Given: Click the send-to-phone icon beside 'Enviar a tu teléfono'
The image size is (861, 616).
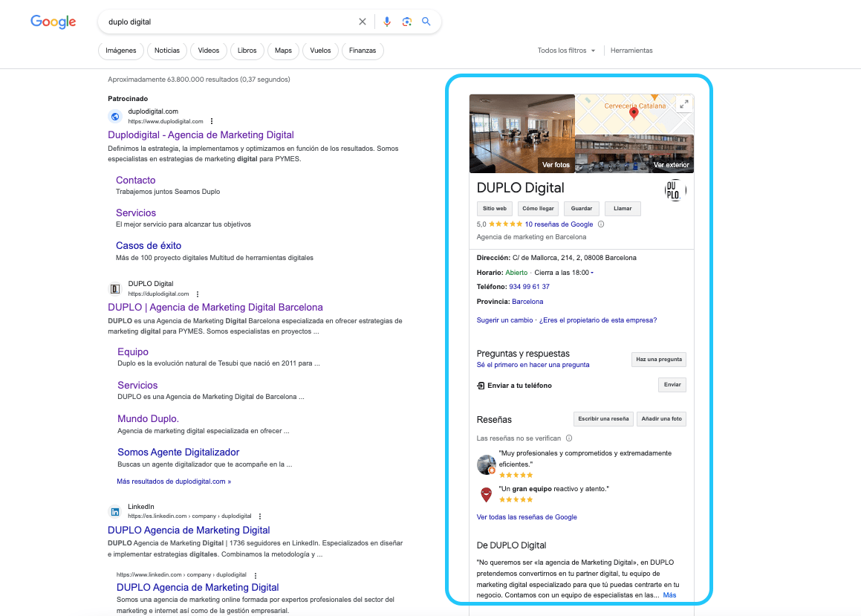Looking at the screenshot, I should (481, 386).
